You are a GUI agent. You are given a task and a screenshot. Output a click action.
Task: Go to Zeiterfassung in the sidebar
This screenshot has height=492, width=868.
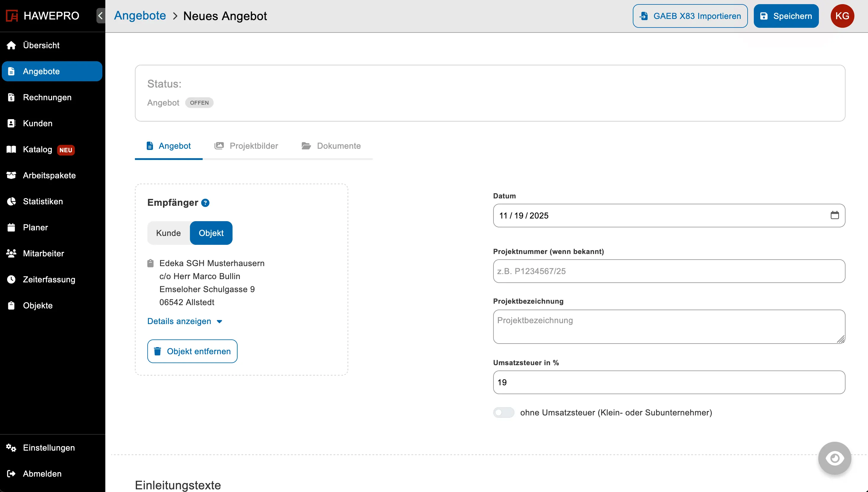point(49,279)
